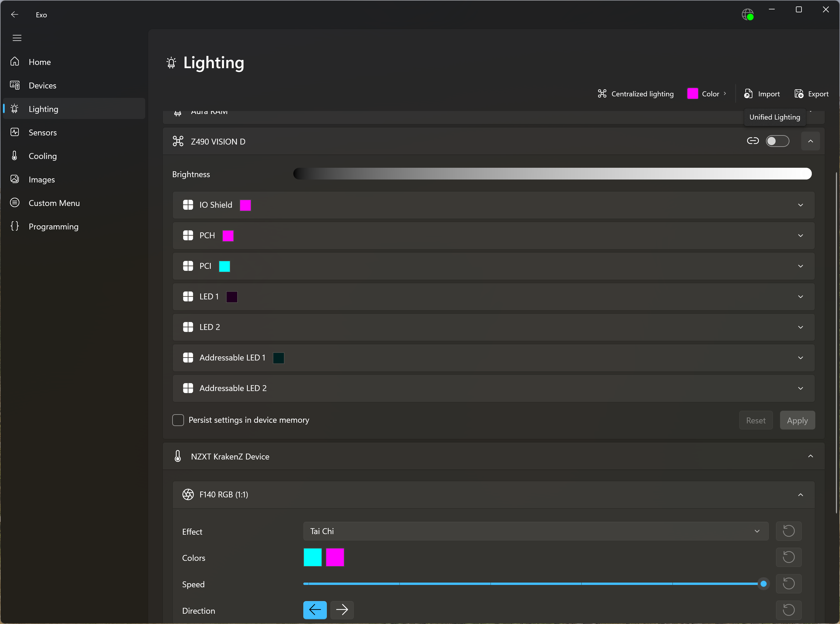Go to the Cooling sidebar item

[43, 156]
